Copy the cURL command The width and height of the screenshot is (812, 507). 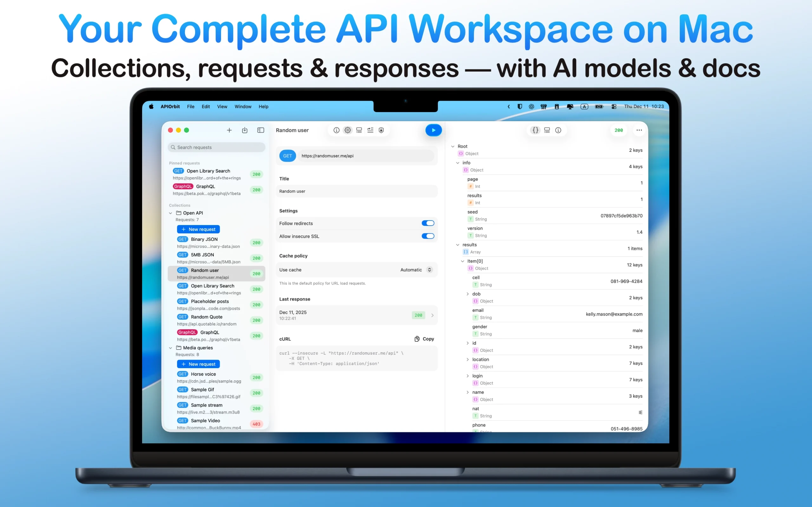tap(424, 339)
